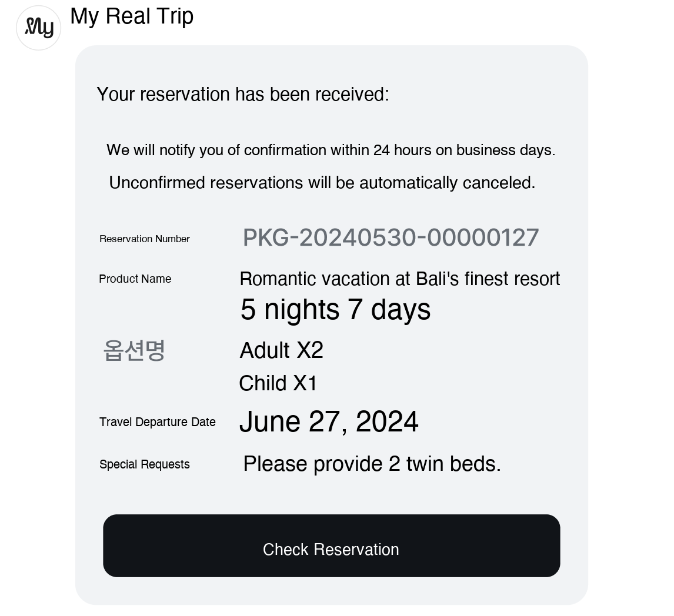Open the My Real Trip sender name
The height and width of the screenshot is (616, 674).
(x=132, y=16)
